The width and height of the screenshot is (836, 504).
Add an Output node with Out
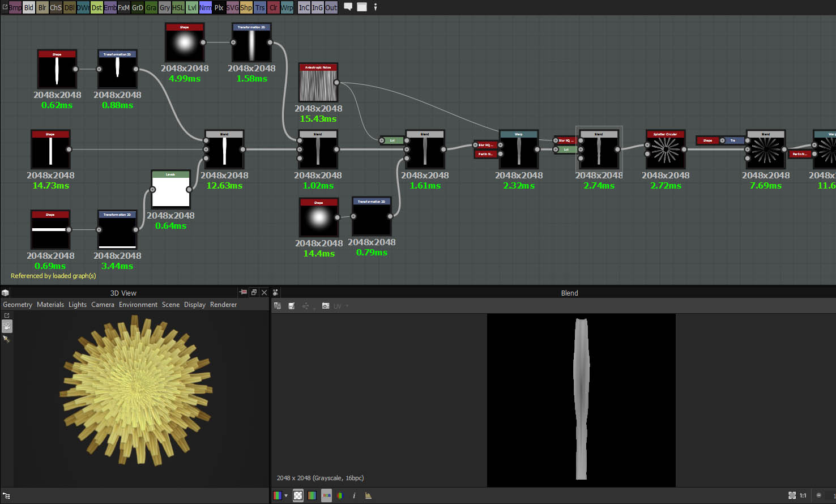coord(331,7)
